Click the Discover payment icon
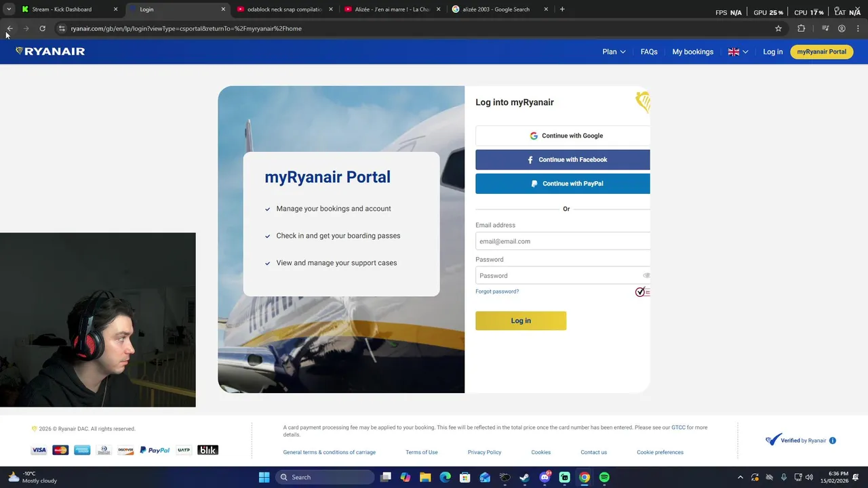The image size is (868, 488). (125, 450)
